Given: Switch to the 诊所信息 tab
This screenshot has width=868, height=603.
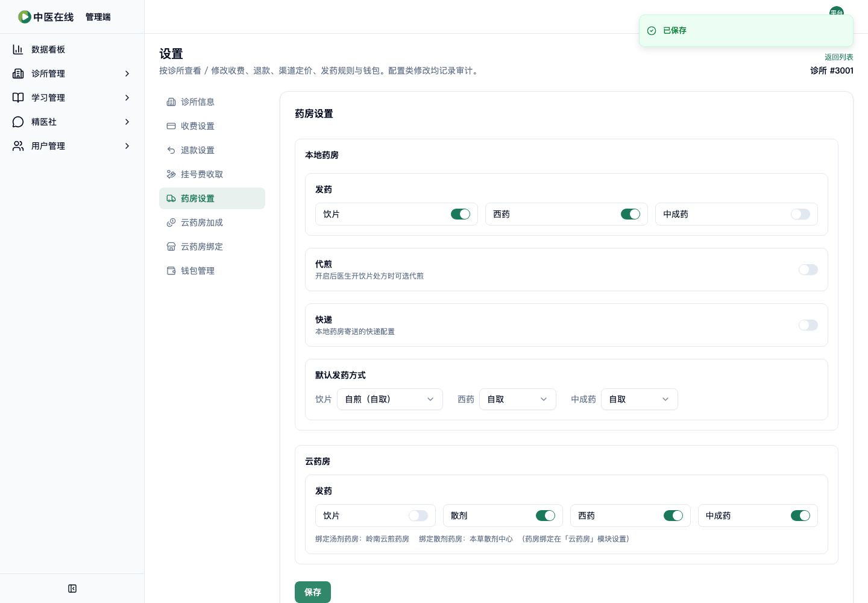Looking at the screenshot, I should pos(212,102).
